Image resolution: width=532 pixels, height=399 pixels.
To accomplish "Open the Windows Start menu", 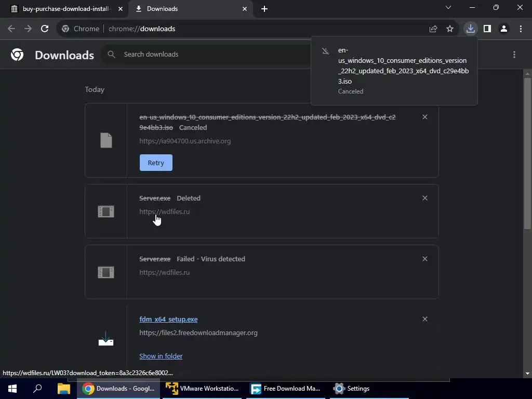I will (12, 389).
